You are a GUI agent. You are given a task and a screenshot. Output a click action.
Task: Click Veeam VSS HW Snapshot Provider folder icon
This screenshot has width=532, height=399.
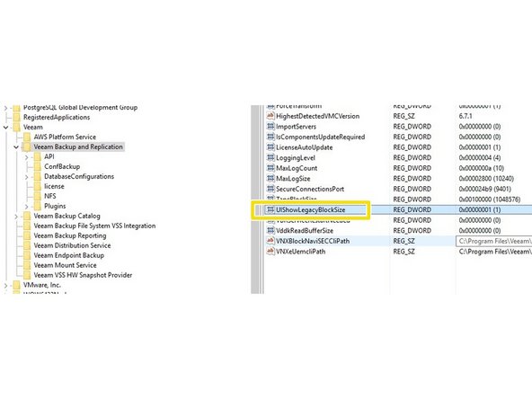coord(27,275)
